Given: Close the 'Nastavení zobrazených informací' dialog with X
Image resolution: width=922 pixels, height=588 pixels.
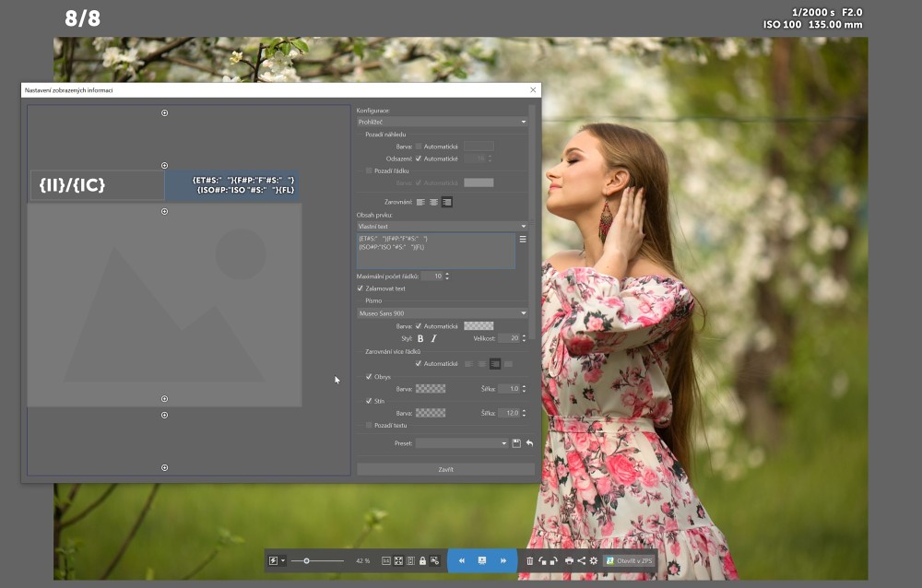Looking at the screenshot, I should 533,90.
